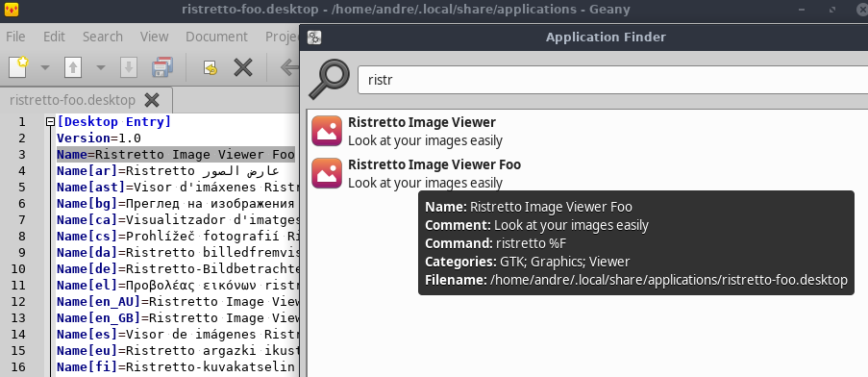Click the 'Name[eu]=Ristretto argazki' line
The height and width of the screenshot is (377, 868).
[177, 350]
